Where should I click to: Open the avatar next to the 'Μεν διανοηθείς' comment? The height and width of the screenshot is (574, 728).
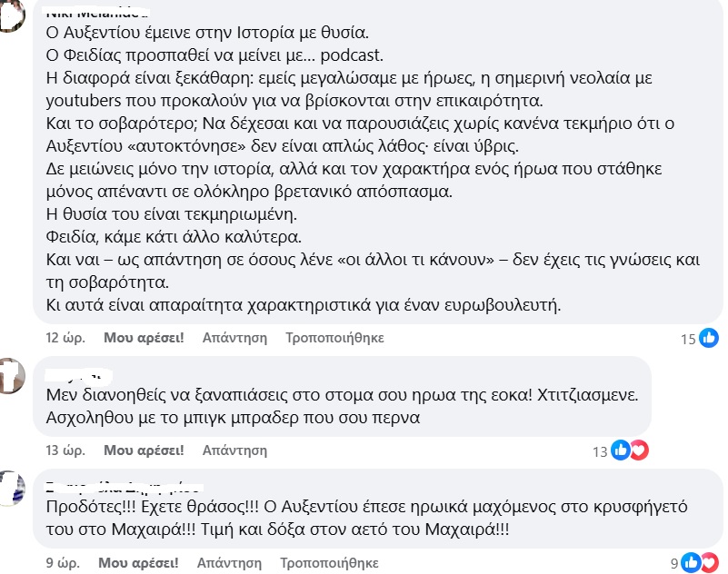(11, 376)
